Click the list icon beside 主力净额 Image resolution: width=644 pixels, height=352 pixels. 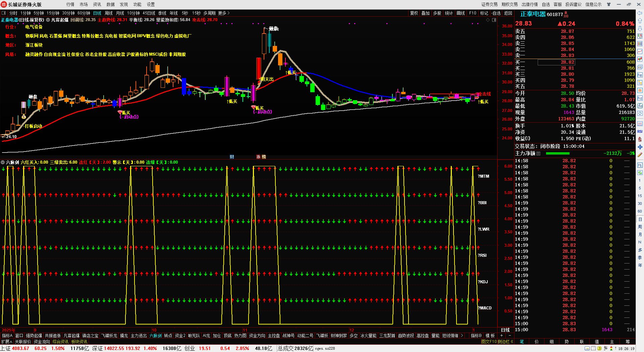[538, 153]
